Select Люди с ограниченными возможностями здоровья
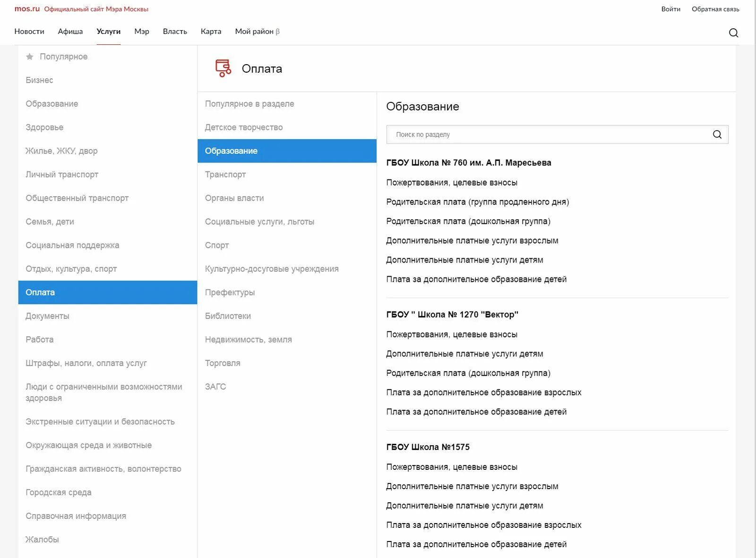Viewport: 756px width, 558px height. click(x=108, y=392)
